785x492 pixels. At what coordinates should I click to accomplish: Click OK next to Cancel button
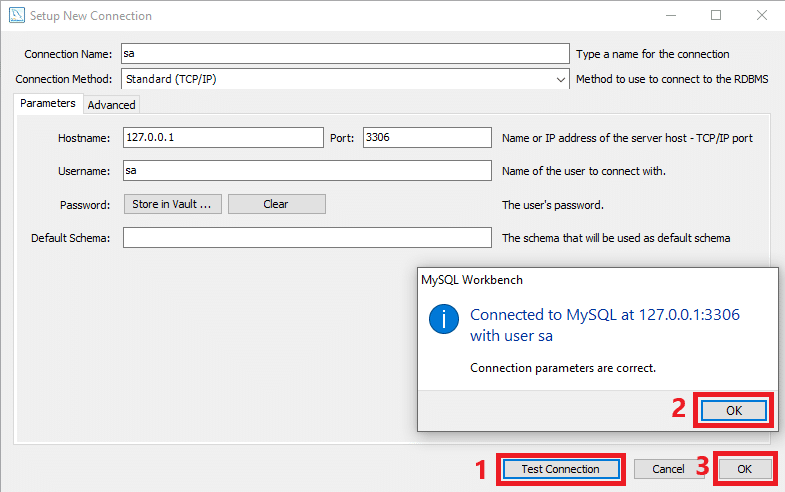click(744, 469)
